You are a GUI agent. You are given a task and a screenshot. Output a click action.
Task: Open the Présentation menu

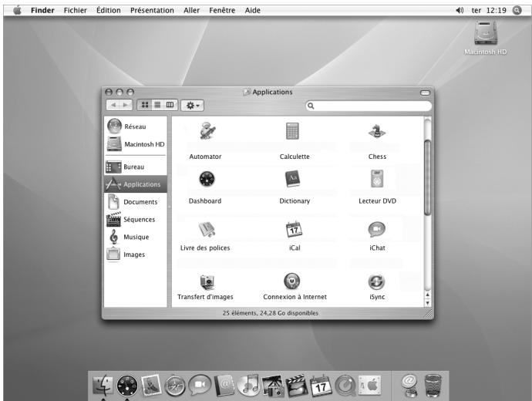152,10
